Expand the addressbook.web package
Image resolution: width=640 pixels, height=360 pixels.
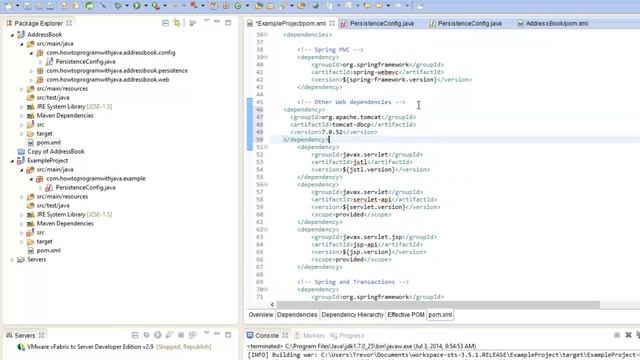coord(31,80)
